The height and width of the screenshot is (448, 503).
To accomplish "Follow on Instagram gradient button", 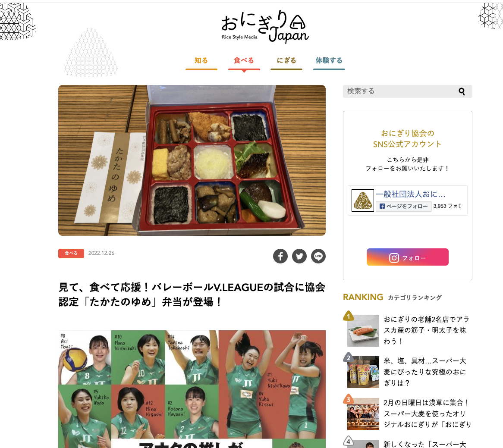I will pyautogui.click(x=407, y=257).
